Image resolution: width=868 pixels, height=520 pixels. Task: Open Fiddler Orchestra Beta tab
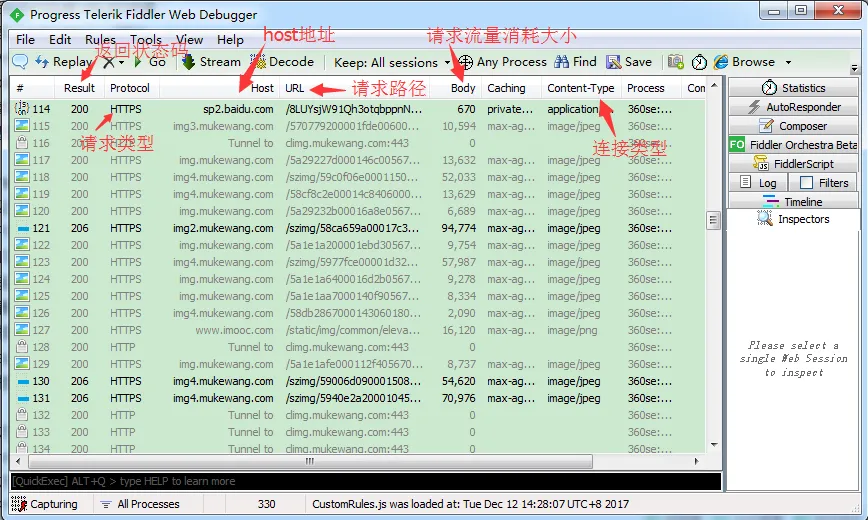pyautogui.click(x=793, y=145)
